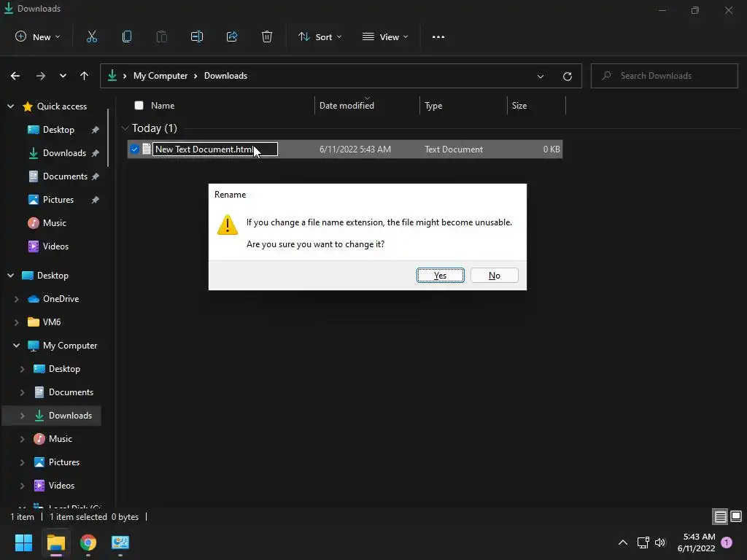Click the warning triangle icon in dialog
Viewport: 747px width, 560px height.
point(228,225)
